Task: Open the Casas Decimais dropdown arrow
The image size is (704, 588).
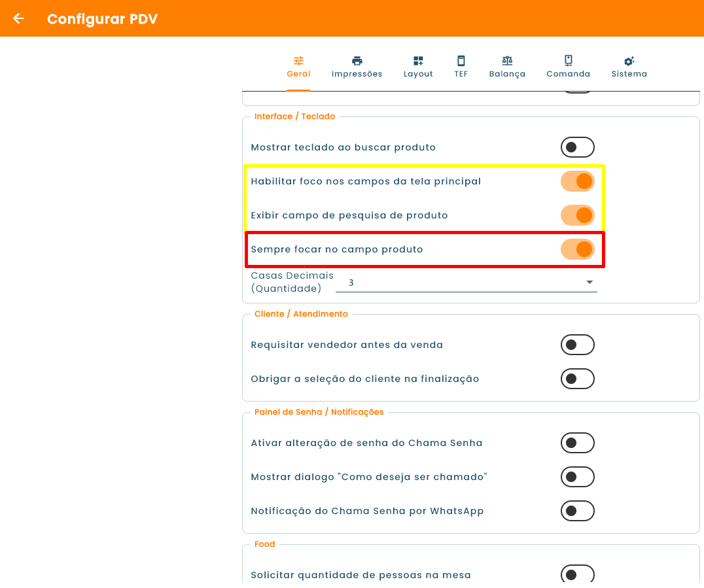Action: 590,283
